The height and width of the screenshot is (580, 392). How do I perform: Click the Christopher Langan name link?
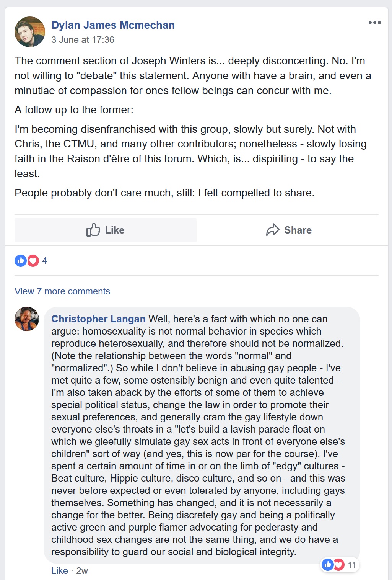point(98,319)
